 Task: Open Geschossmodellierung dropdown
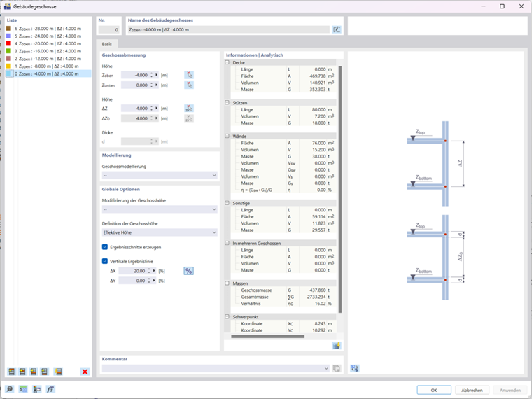click(160, 175)
